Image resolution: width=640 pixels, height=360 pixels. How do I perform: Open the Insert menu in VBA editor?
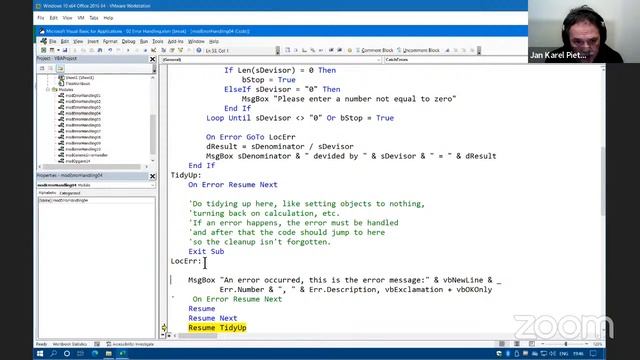[93, 41]
